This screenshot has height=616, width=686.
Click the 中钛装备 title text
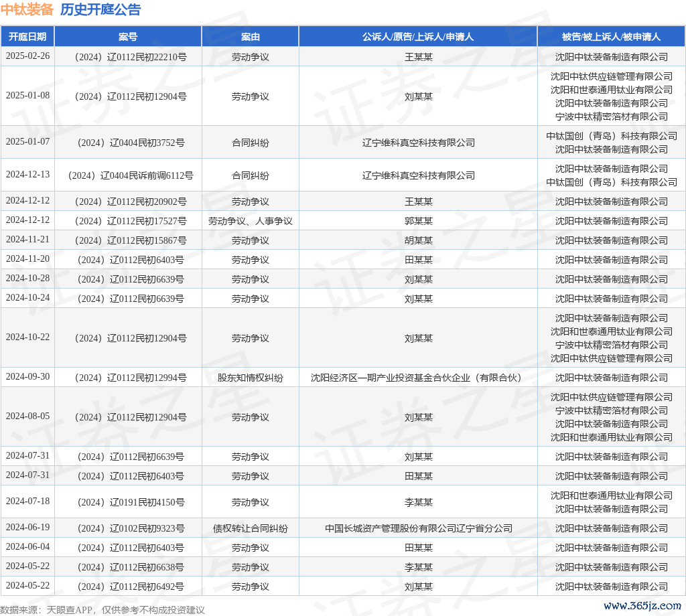pos(27,9)
